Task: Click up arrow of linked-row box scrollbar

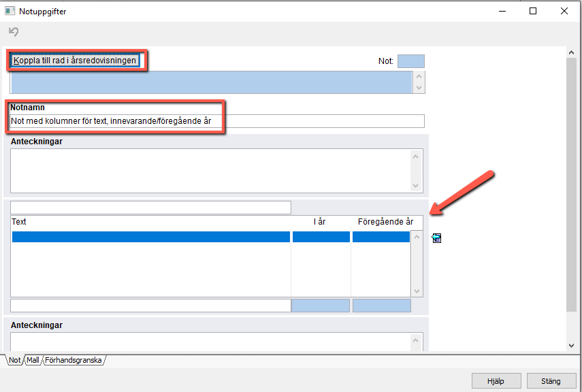Action: (x=419, y=77)
